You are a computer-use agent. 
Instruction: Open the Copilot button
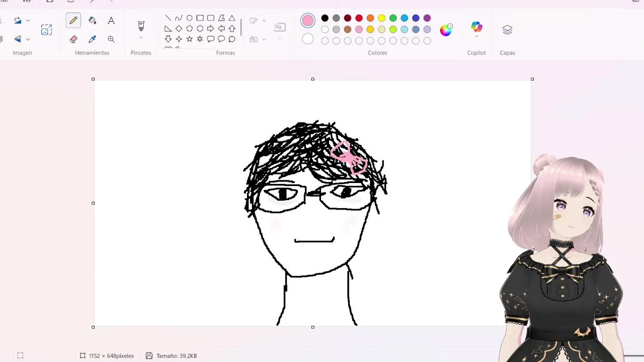coord(476,27)
